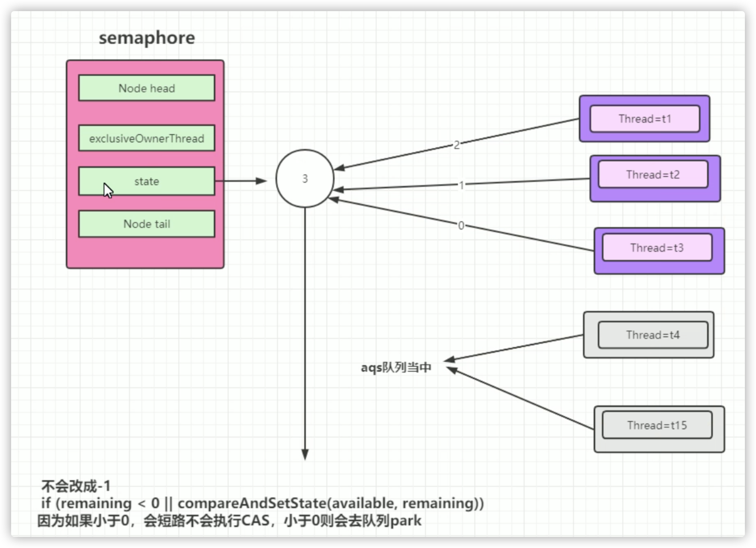
Task: Click the exclusiveOwnerThread box
Action: click(x=147, y=138)
